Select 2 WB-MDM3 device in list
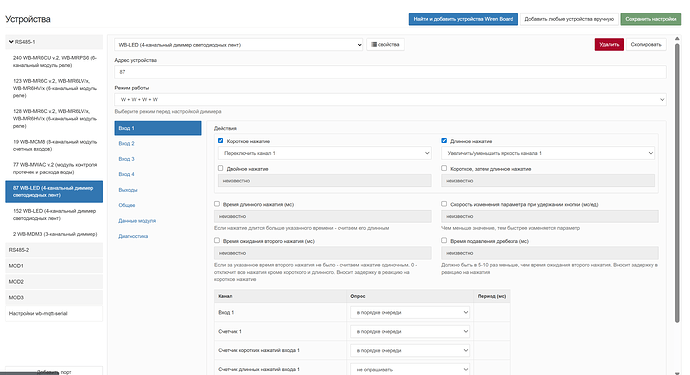This screenshot has width=690, height=375. tap(54, 234)
